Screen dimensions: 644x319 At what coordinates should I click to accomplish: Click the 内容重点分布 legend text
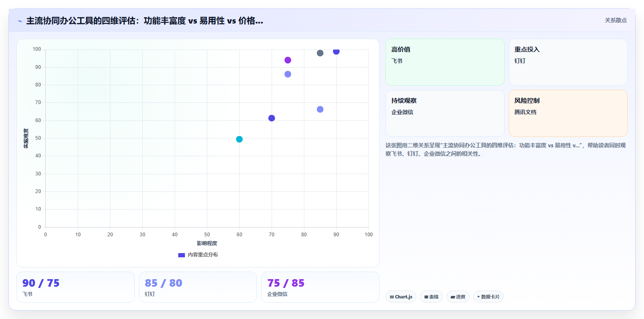point(203,255)
